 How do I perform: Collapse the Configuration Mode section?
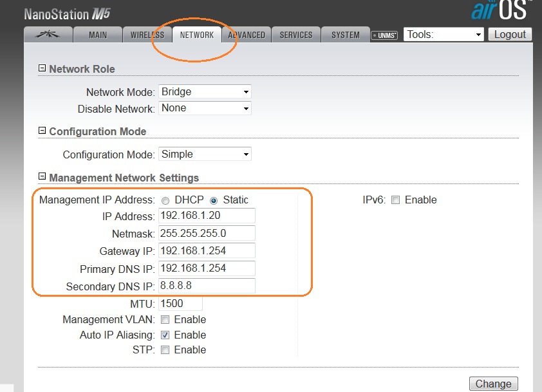(42, 131)
